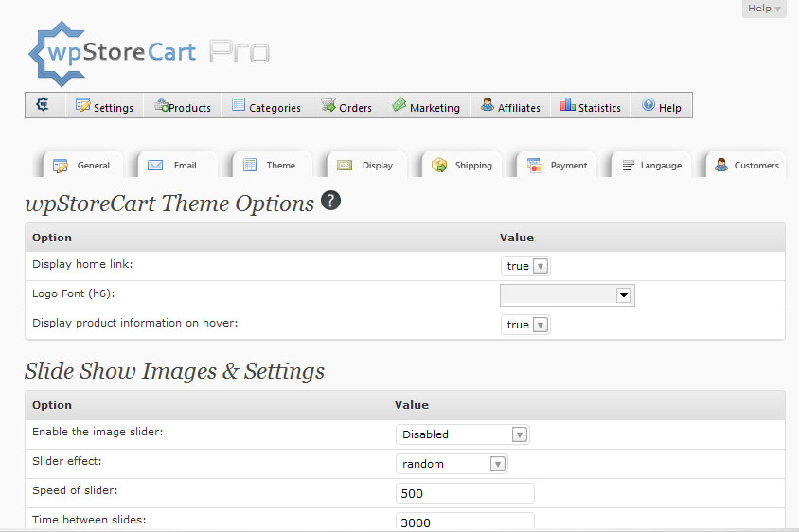The height and width of the screenshot is (532, 799).
Task: Open Display home link dropdown
Action: 525,266
